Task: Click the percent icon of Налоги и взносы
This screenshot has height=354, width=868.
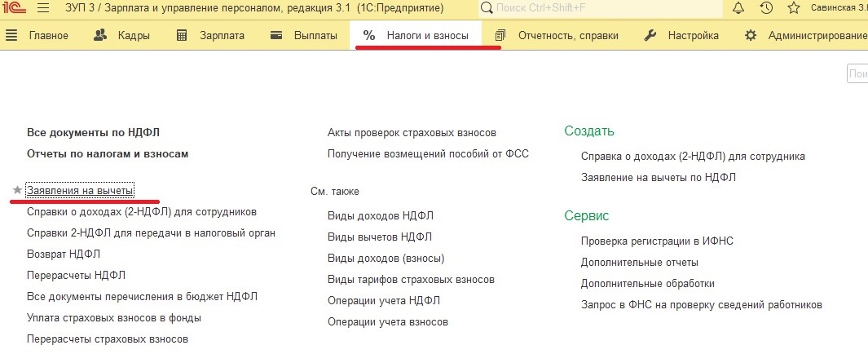Action: pyautogui.click(x=369, y=35)
